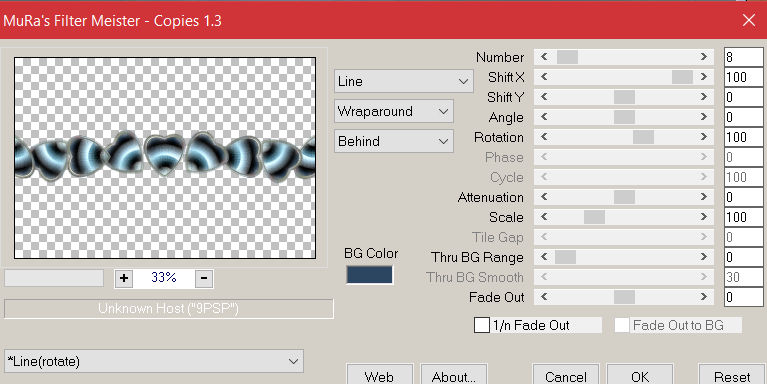Image resolution: width=767 pixels, height=384 pixels.
Task: Zoom in preview with plus button
Action: (124, 278)
